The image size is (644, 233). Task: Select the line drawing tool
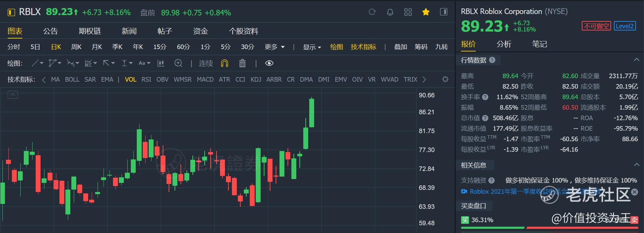(x=35, y=63)
